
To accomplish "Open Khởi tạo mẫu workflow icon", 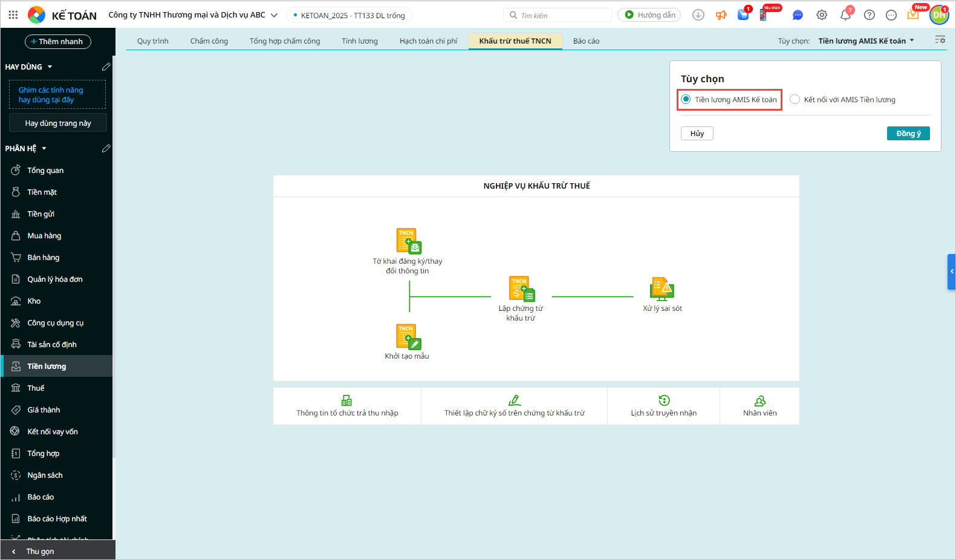I will tap(408, 337).
